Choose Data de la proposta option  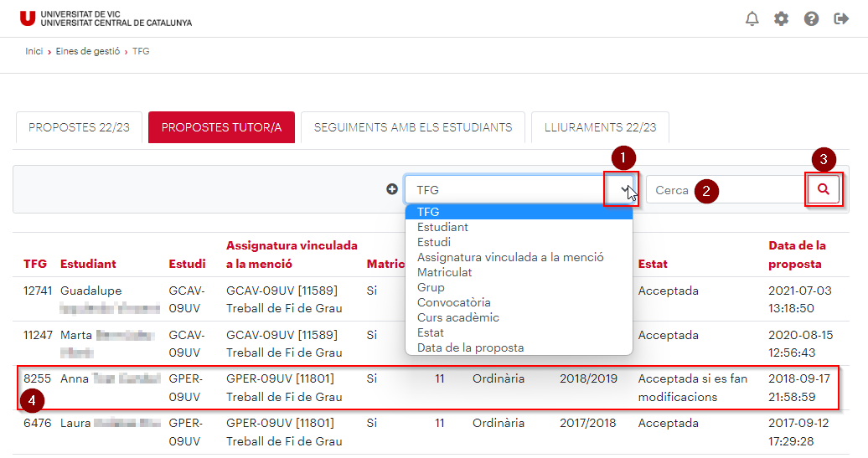point(519,347)
